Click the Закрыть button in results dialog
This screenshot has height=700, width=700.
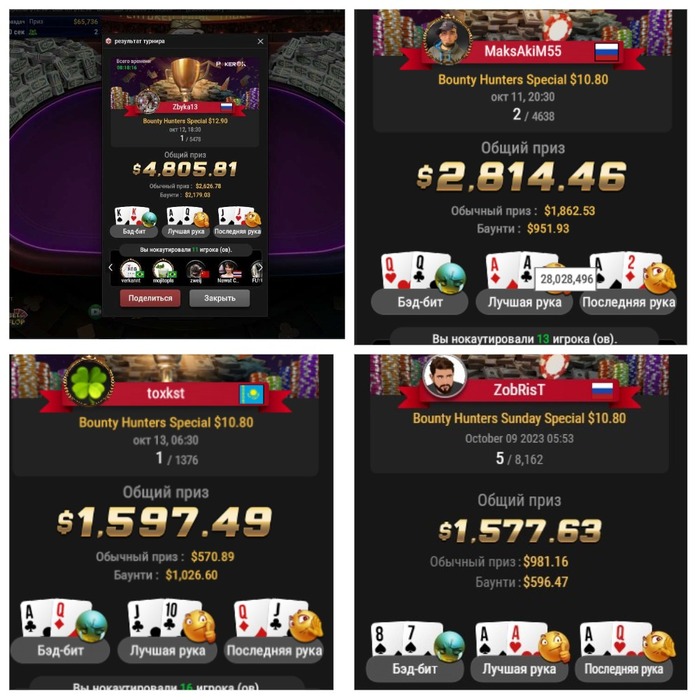point(219,298)
